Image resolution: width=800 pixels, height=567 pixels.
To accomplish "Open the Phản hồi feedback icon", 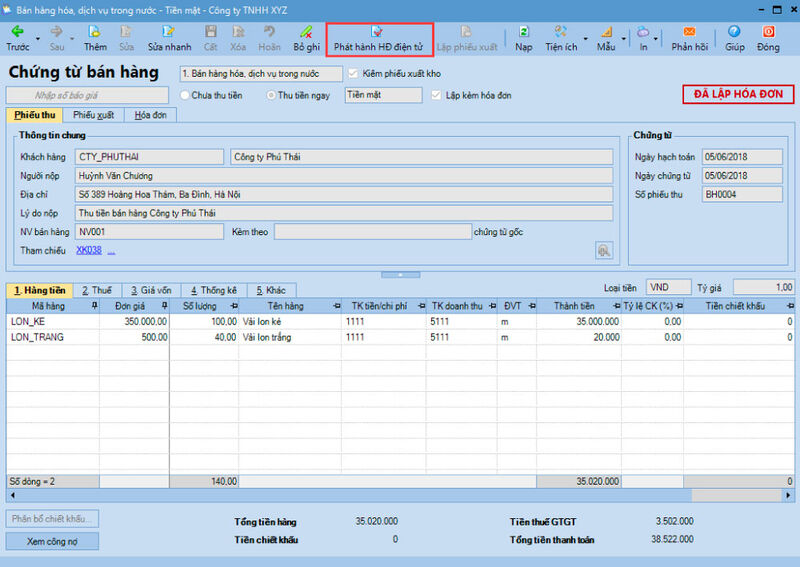I will tap(689, 33).
